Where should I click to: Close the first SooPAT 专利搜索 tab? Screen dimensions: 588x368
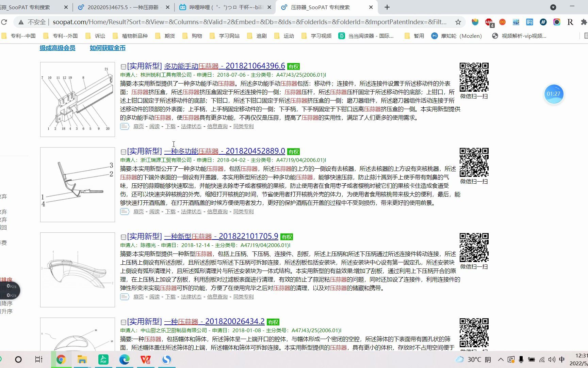pyautogui.click(x=66, y=7)
